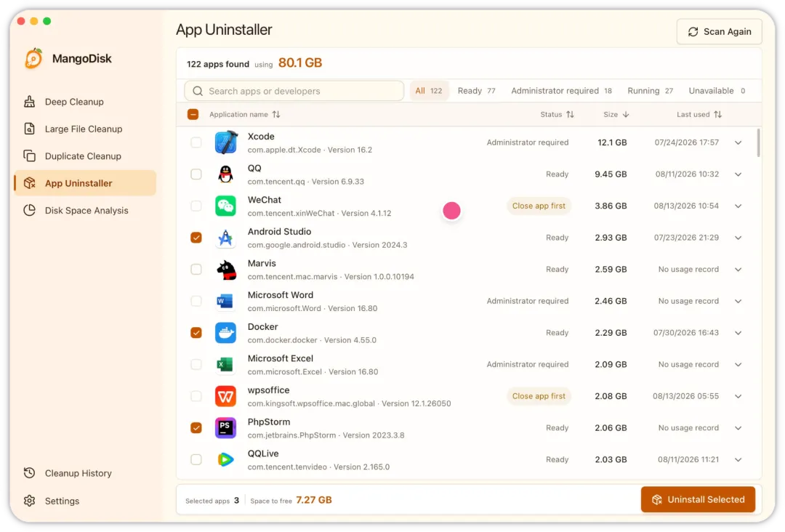Toggle the select-all header checkbox

tap(193, 115)
